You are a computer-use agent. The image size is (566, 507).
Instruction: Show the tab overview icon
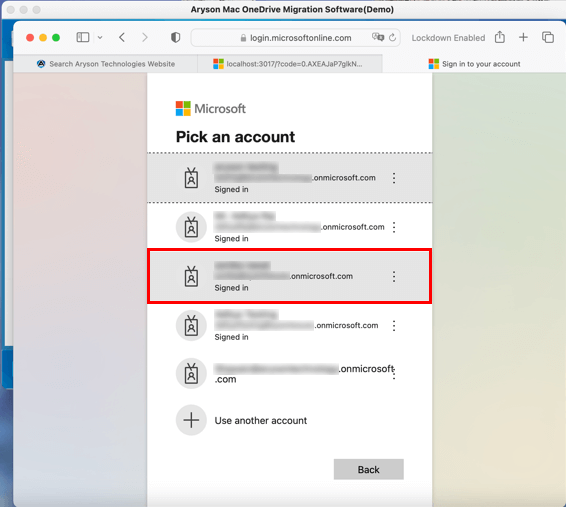[548, 37]
